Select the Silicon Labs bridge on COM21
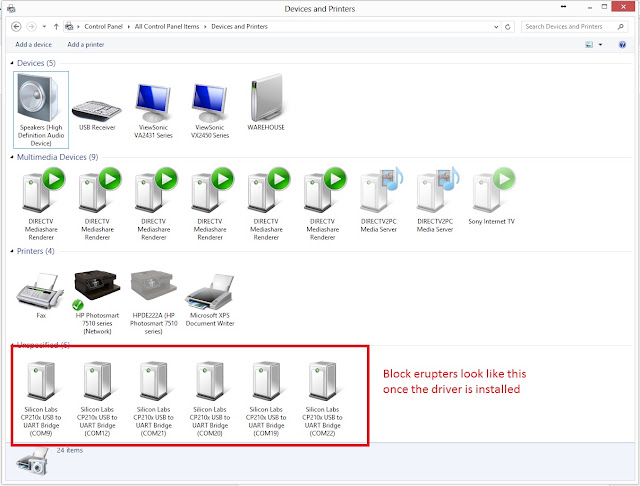640x486 pixels. point(153,399)
